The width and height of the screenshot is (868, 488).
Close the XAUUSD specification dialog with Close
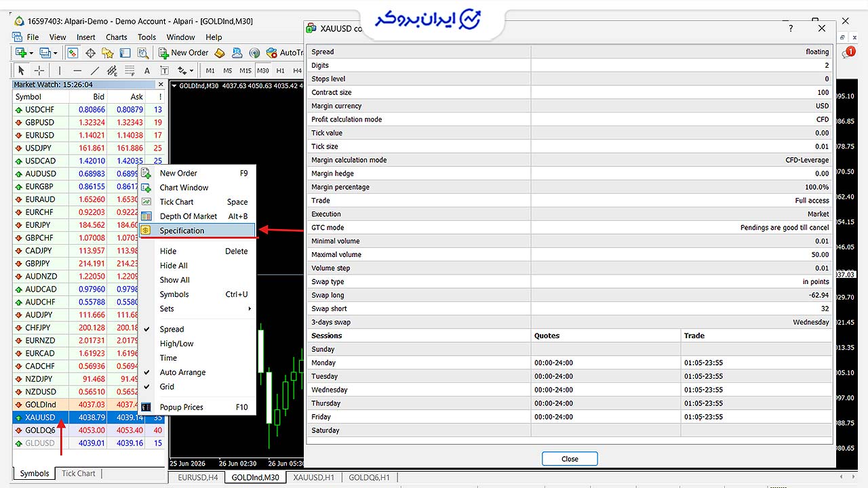coord(570,459)
